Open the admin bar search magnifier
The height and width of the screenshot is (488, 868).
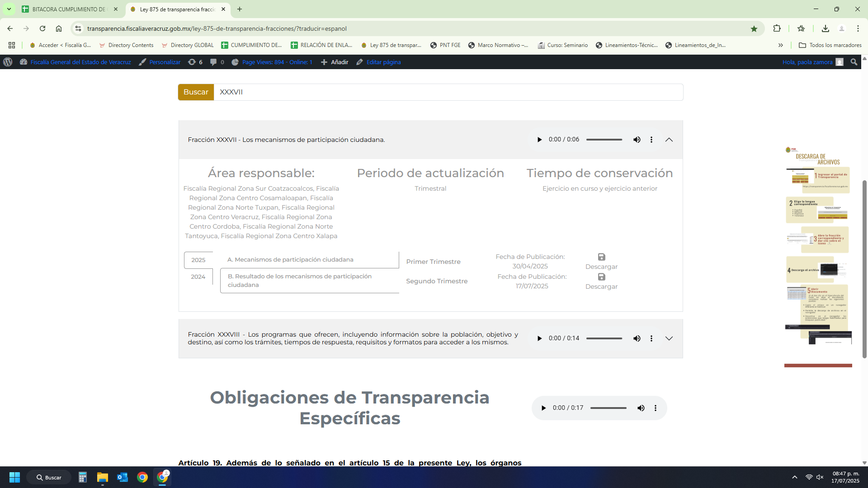(854, 62)
